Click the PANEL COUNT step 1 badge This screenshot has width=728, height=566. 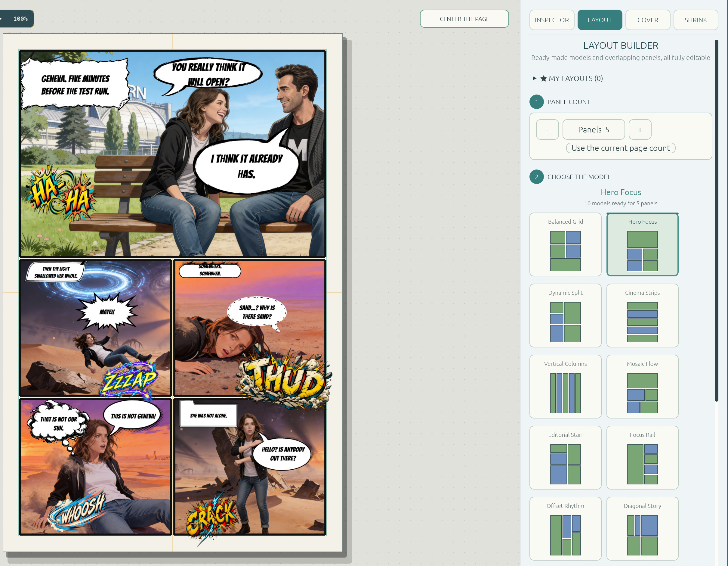point(537,102)
